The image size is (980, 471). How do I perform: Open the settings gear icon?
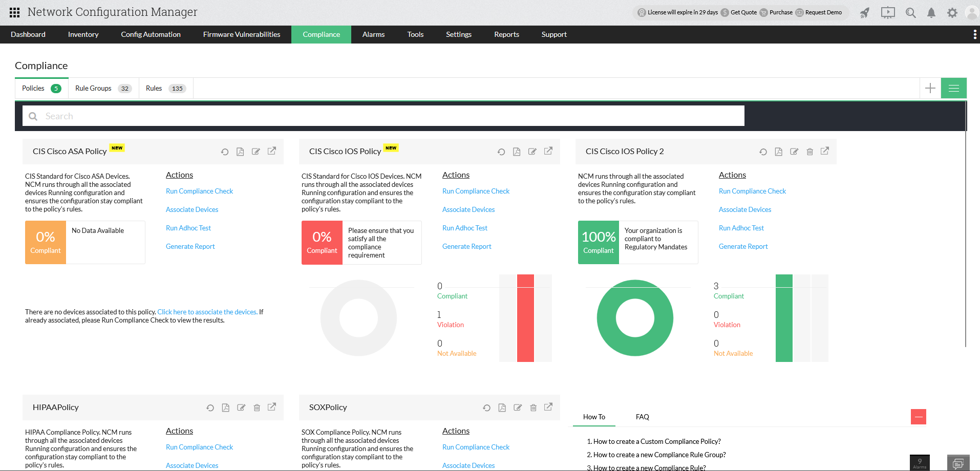tap(952, 12)
